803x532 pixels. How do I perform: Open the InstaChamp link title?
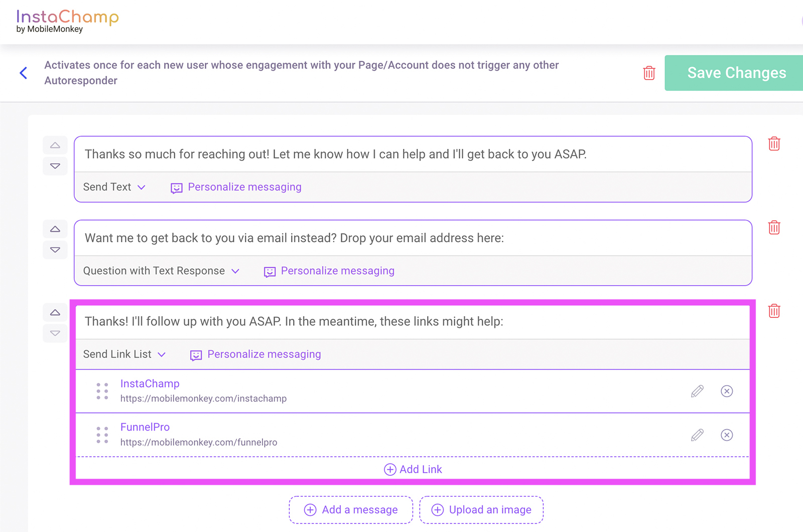[x=150, y=384]
